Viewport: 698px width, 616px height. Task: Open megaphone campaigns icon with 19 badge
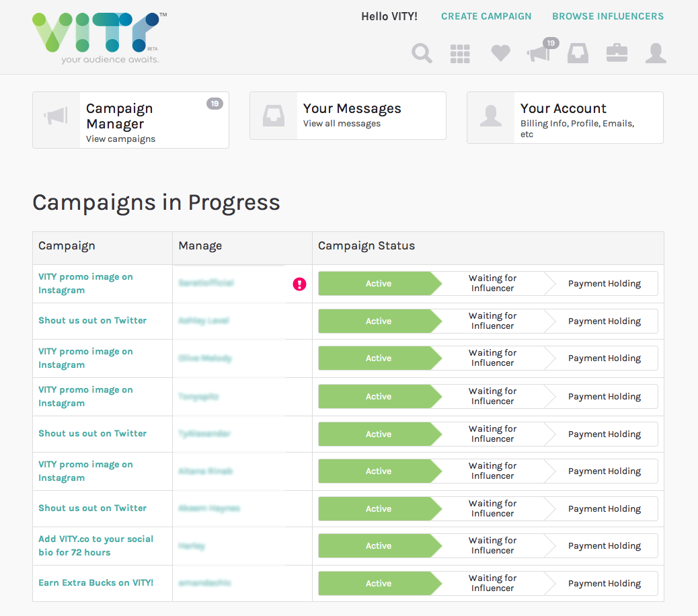click(x=539, y=53)
